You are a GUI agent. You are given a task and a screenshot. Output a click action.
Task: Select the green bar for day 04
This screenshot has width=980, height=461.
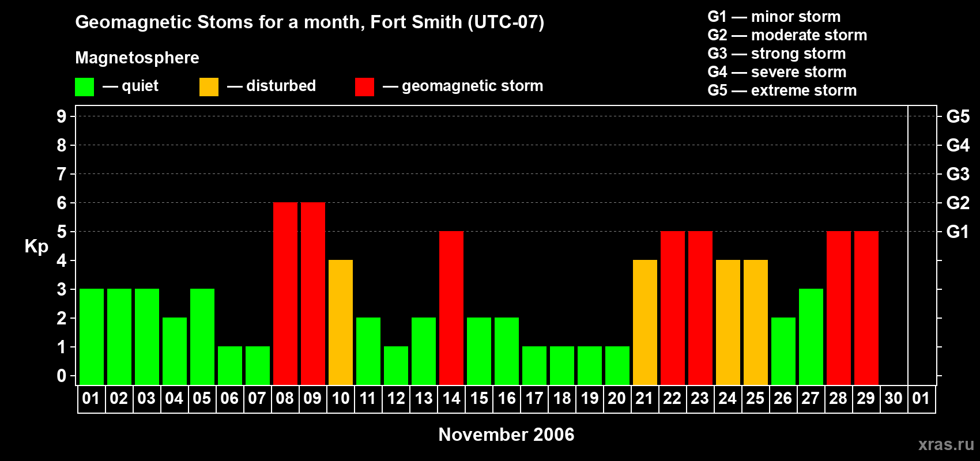tap(175, 351)
